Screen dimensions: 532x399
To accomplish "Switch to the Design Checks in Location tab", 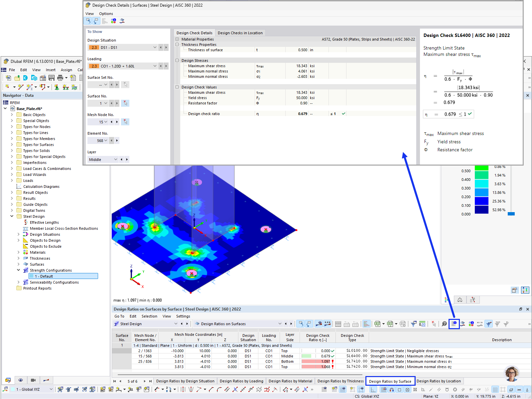I will (240, 33).
